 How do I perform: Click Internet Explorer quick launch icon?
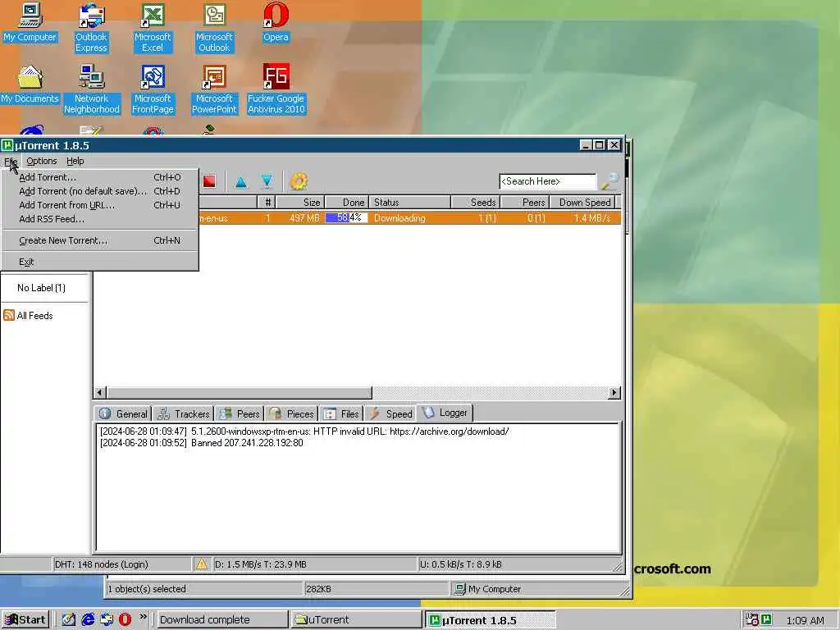click(87, 620)
